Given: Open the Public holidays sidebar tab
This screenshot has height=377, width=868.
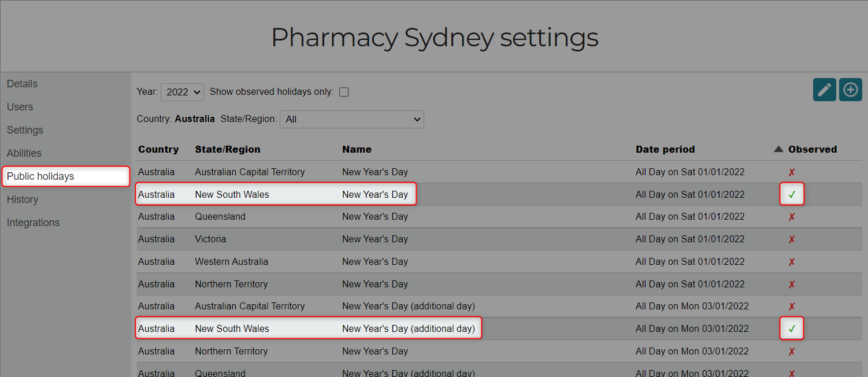Looking at the screenshot, I should [66, 176].
